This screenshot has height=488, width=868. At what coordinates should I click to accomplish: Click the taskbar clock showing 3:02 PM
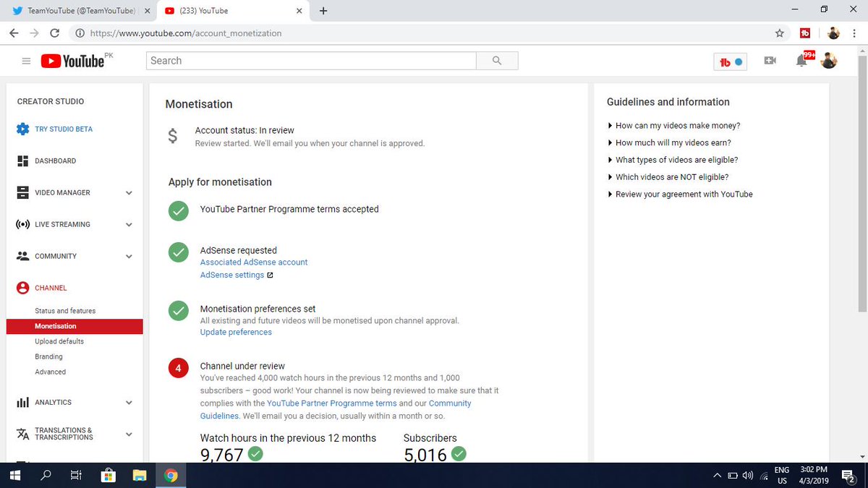point(814,475)
